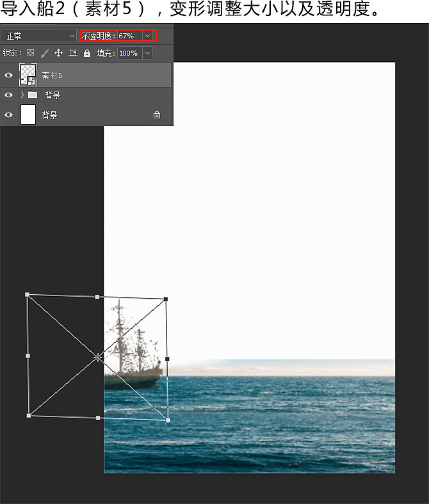This screenshot has height=504, width=429.
Task: Click the opacity 67% input field
Action: [129, 36]
